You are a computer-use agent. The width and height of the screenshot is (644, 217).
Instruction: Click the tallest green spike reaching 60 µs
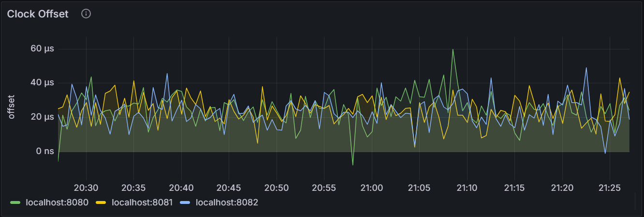pos(453,50)
